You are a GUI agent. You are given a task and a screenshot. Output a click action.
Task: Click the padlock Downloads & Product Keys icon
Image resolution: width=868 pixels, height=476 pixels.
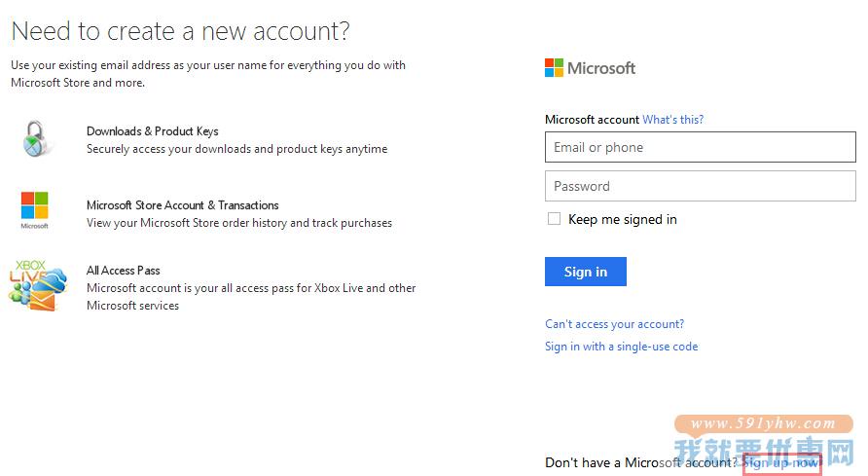[36, 138]
